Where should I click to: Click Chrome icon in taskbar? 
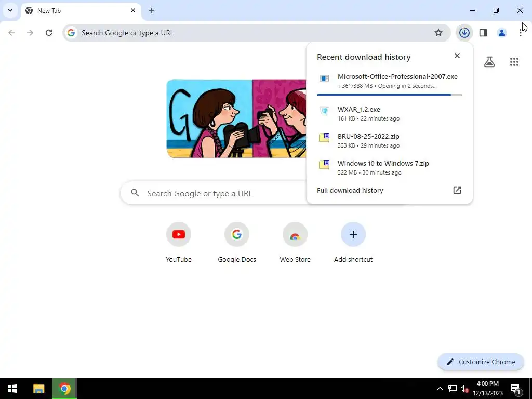tap(64, 389)
